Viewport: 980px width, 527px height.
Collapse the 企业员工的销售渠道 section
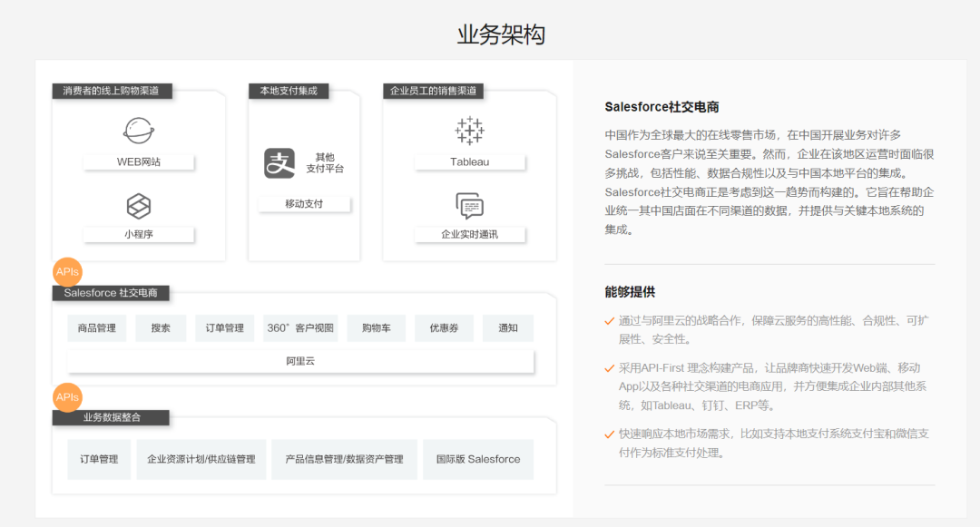435,91
